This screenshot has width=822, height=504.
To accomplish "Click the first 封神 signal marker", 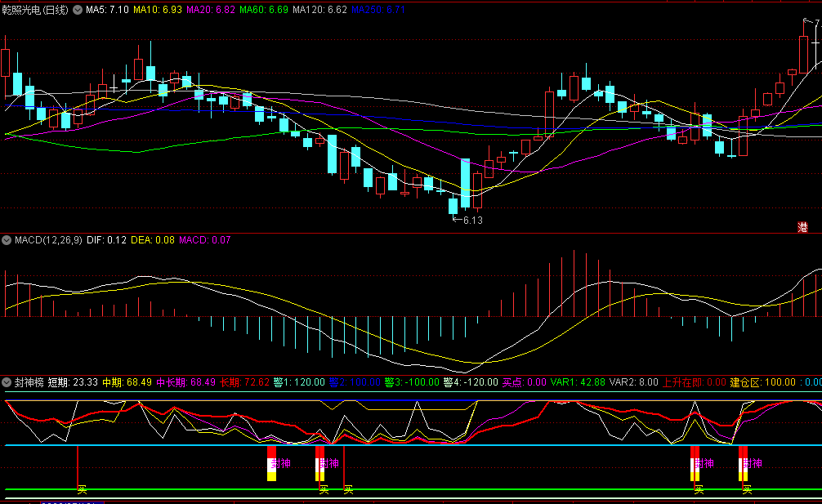I will [282, 464].
